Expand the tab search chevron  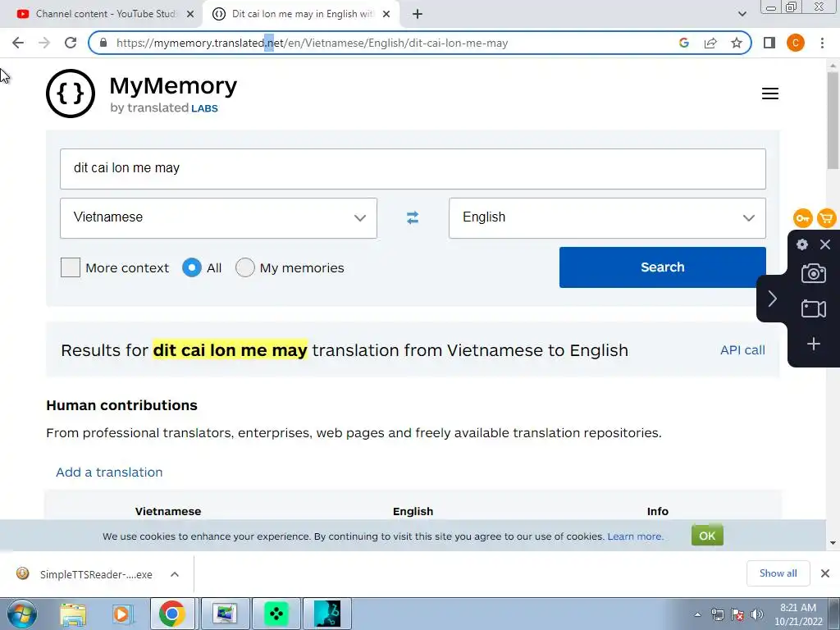click(742, 14)
